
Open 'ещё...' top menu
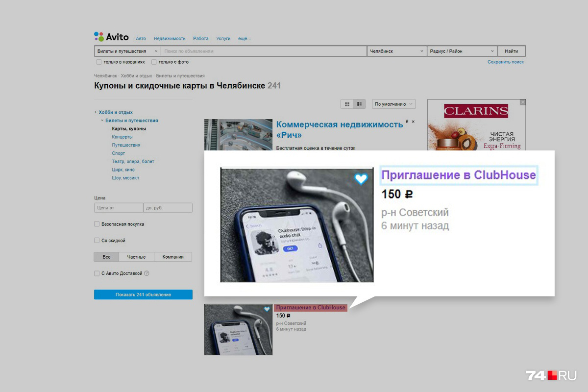coord(245,39)
